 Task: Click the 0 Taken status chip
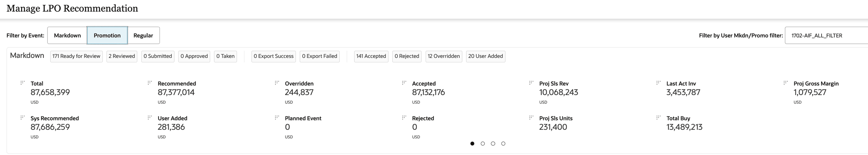coord(225,56)
